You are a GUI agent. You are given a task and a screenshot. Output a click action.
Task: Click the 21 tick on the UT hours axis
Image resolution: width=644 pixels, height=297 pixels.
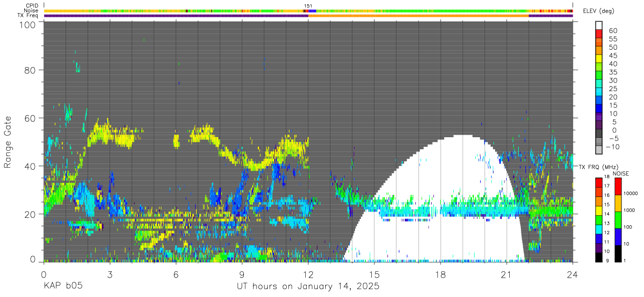point(507,274)
